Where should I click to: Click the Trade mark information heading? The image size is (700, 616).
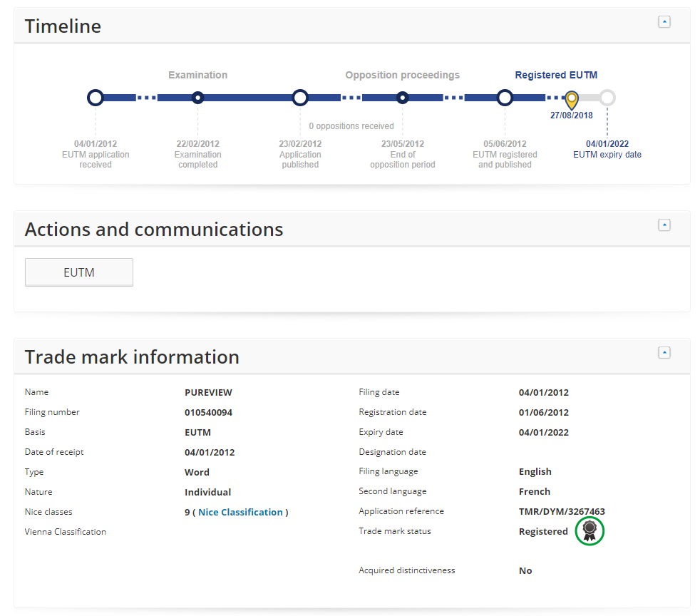coord(132,357)
